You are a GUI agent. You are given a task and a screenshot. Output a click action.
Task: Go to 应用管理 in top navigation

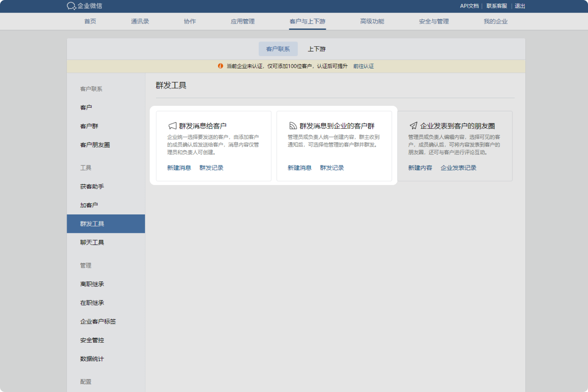coord(243,22)
